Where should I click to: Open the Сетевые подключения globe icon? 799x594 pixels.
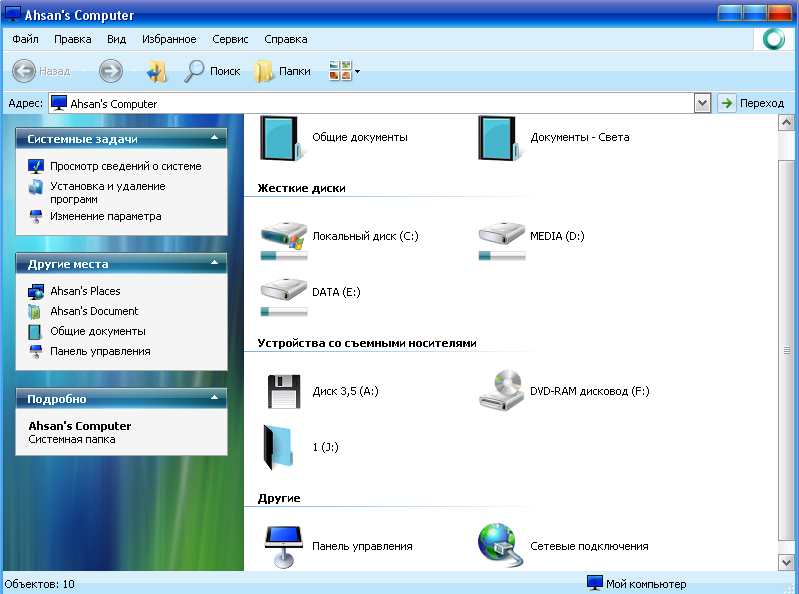500,545
